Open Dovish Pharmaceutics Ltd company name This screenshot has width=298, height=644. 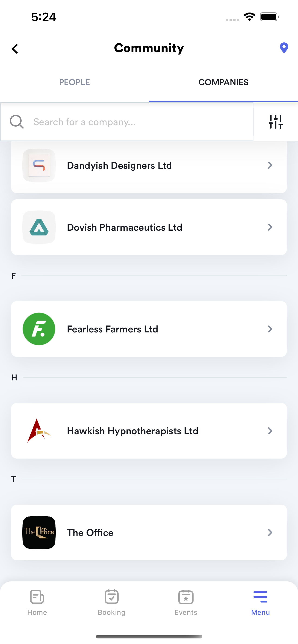[125, 227]
